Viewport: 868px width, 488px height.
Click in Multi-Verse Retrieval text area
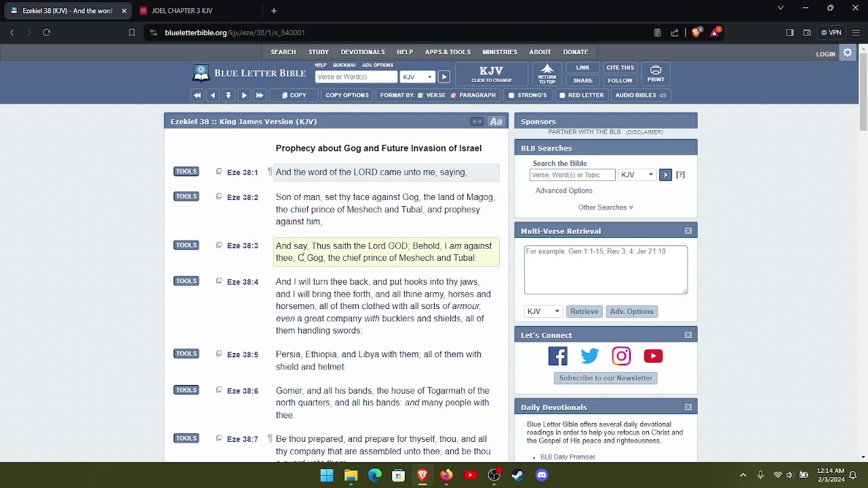tap(606, 270)
